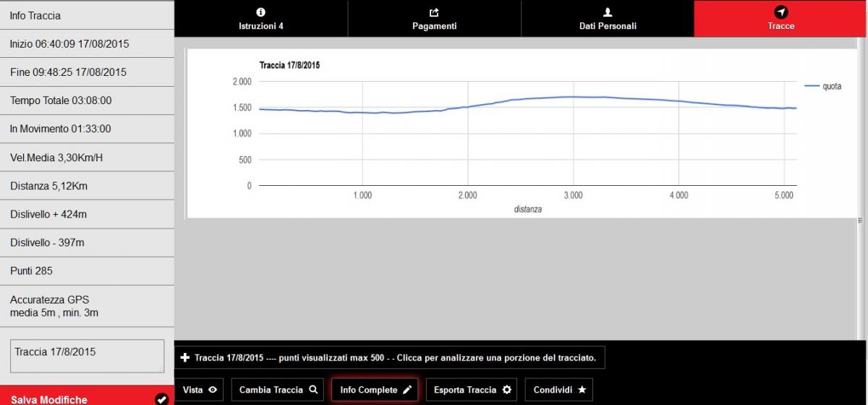Image resolution: width=868 pixels, height=405 pixels.
Task: Click the pencil icon on Info Complete
Action: 407,390
